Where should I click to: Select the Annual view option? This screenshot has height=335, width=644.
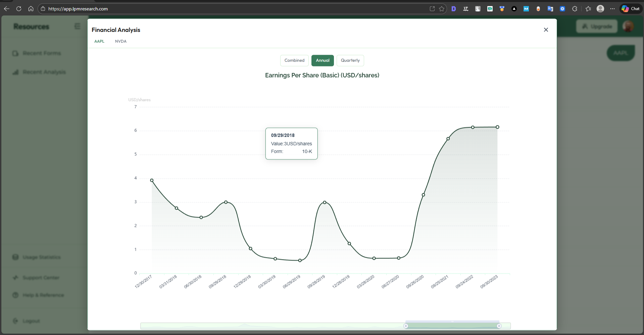tap(322, 60)
